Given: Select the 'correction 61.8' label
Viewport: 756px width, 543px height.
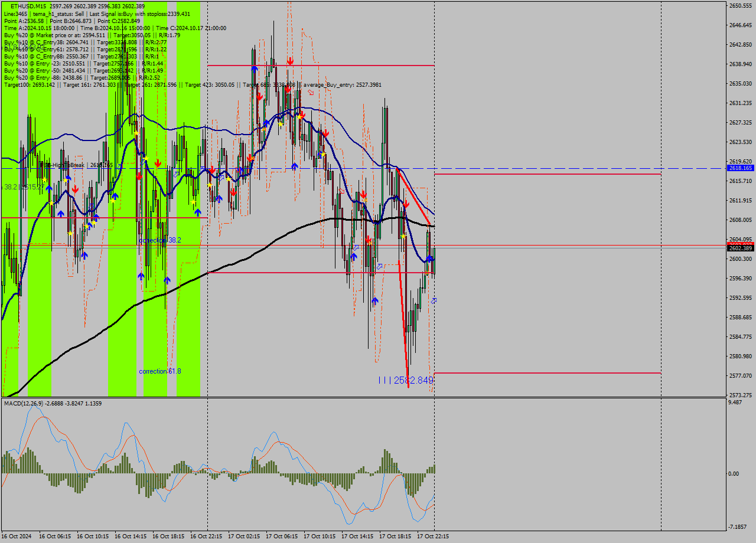Looking at the screenshot, I should click(x=160, y=371).
